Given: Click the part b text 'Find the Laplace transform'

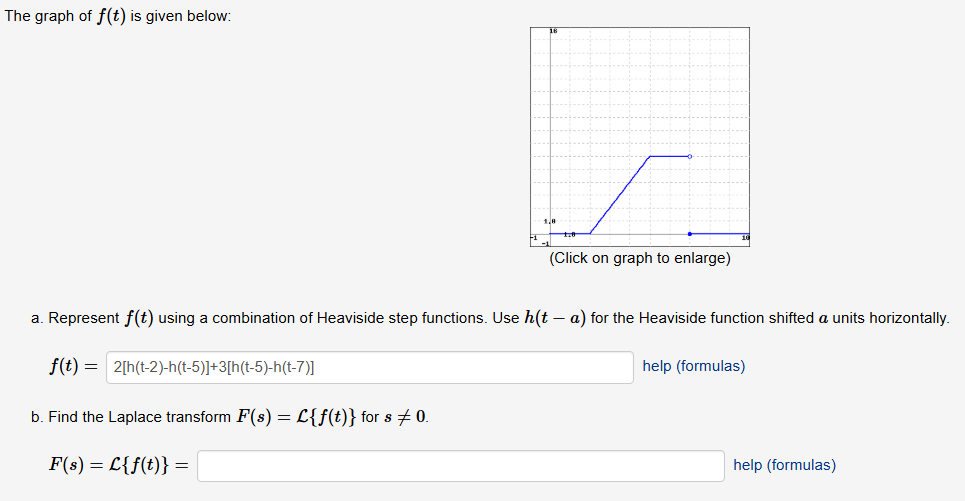Looking at the screenshot, I should click(x=140, y=417).
